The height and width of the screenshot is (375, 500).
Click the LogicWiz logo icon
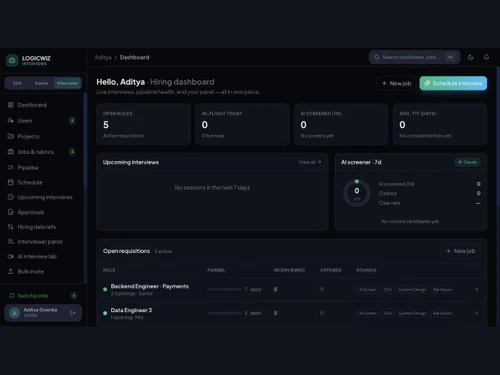click(x=12, y=60)
